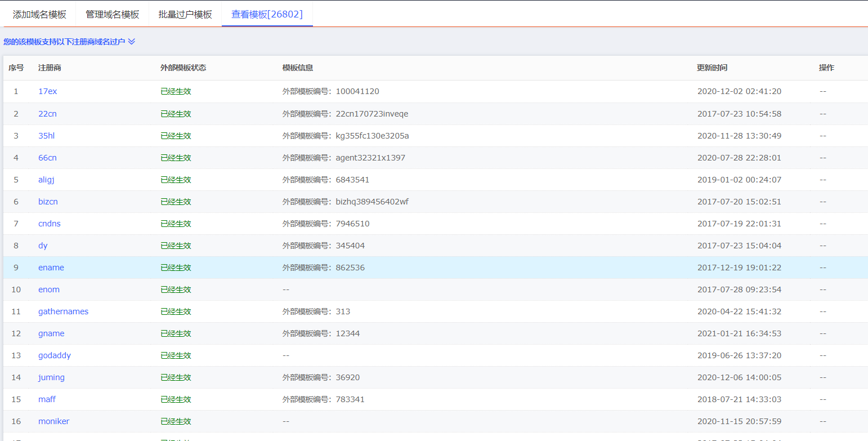The width and height of the screenshot is (868, 441).
Task: Click update time 2020-11-28 13:30:49
Action: 739,136
